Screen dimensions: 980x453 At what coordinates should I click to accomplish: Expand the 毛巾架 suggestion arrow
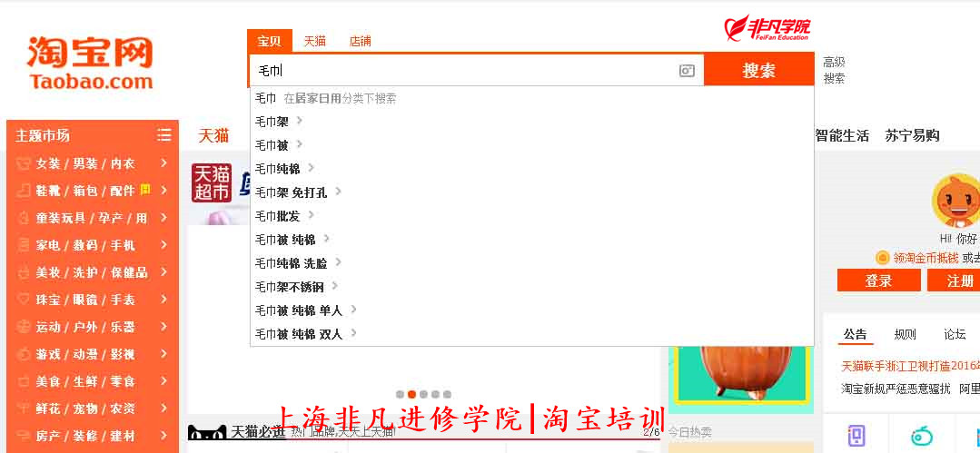point(300,121)
